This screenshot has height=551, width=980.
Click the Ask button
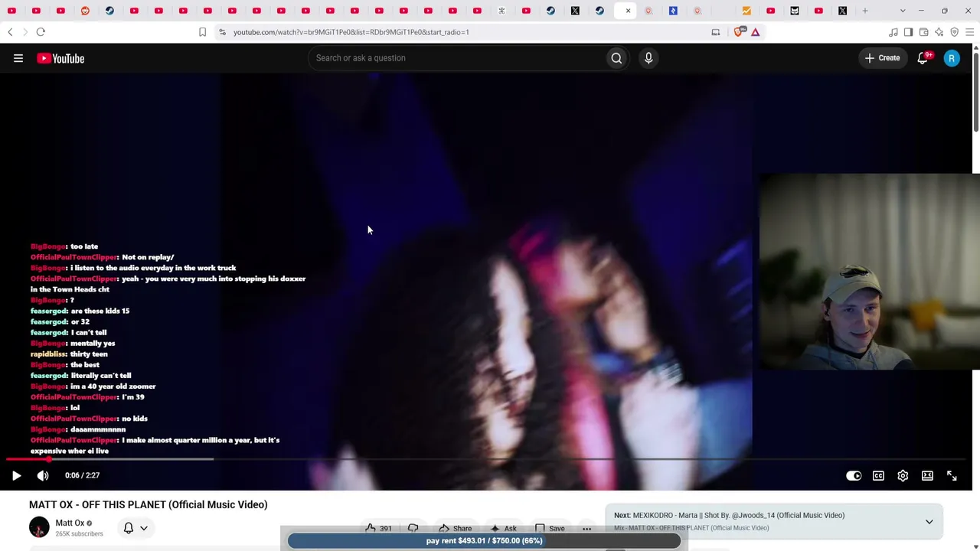coord(503,528)
